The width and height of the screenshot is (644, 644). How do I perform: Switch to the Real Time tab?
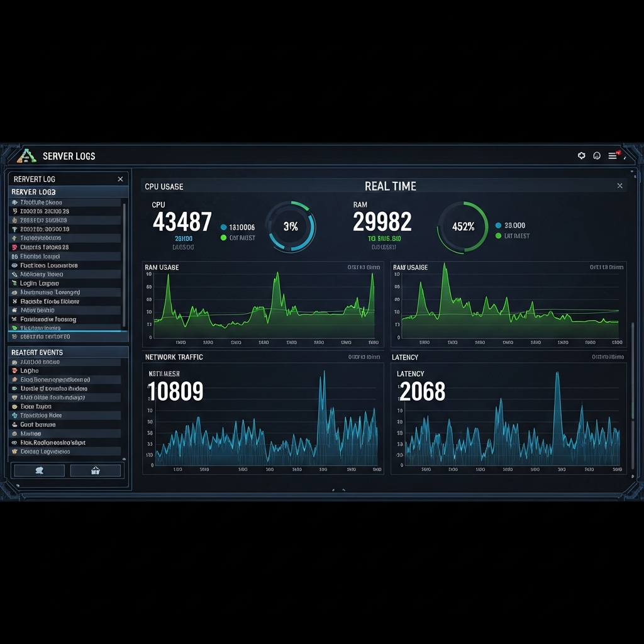(x=390, y=186)
